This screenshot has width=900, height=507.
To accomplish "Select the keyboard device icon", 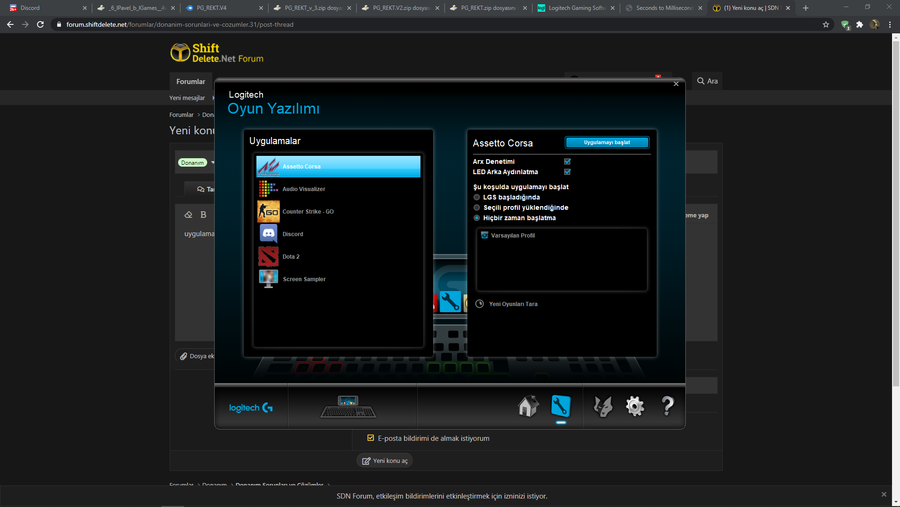I will tap(348, 407).
